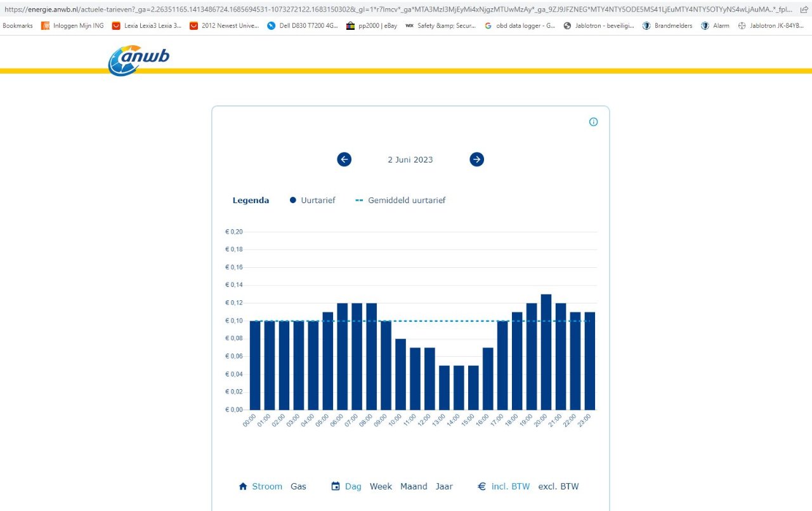Click the Uurtarief legend label
Image resolution: width=812 pixels, height=511 pixels.
tap(318, 200)
